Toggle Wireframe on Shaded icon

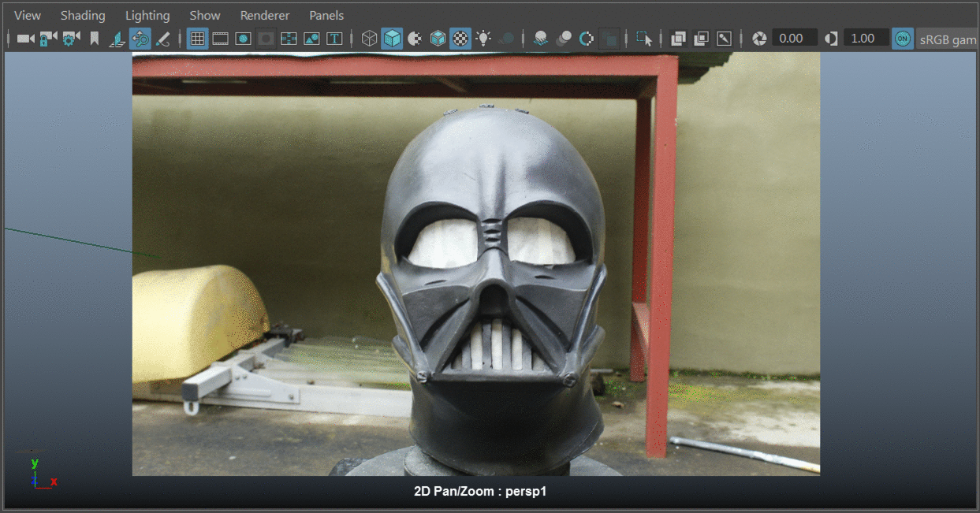point(438,38)
